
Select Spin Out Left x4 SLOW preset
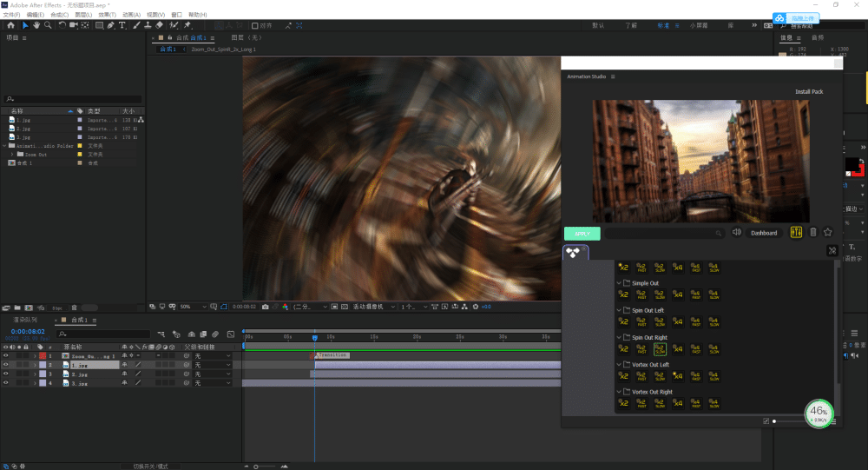[x=714, y=321]
